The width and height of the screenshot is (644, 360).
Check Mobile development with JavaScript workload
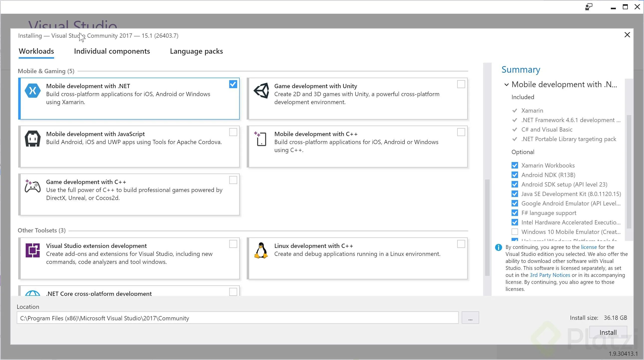tap(233, 132)
